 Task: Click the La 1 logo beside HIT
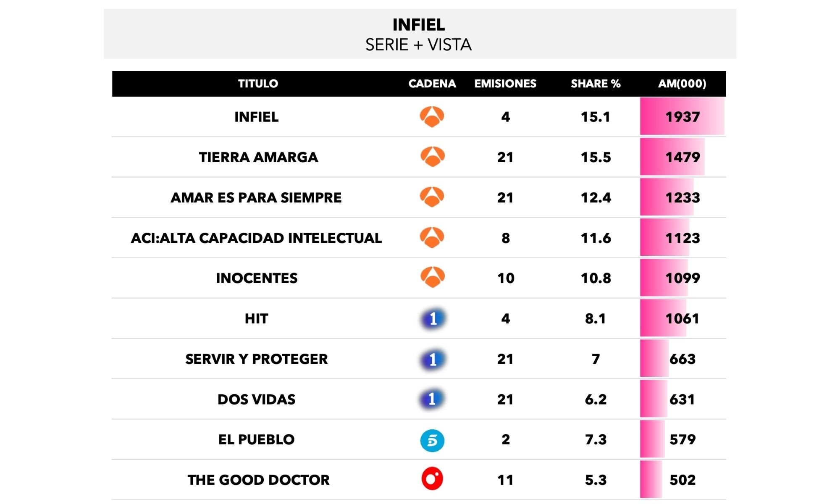pos(433,318)
